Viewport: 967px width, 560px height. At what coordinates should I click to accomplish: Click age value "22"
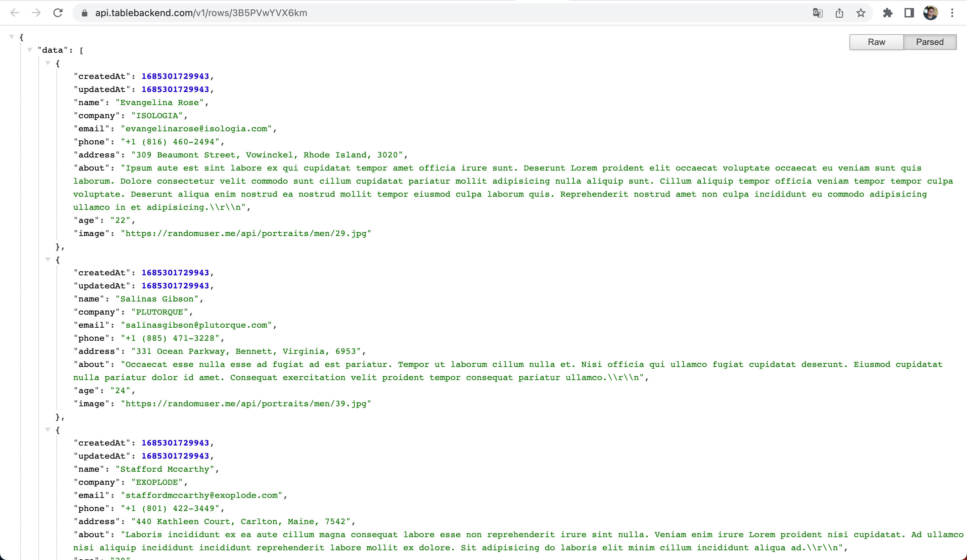[121, 220]
